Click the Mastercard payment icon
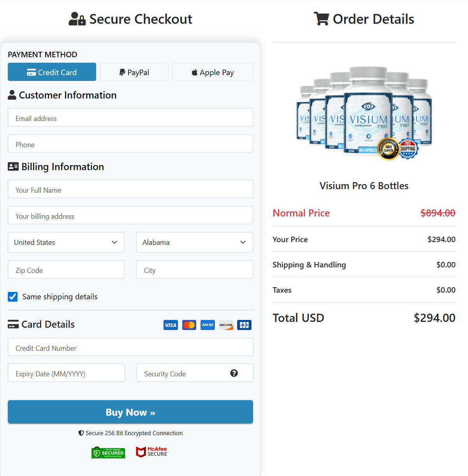468x476 pixels. pos(189,325)
